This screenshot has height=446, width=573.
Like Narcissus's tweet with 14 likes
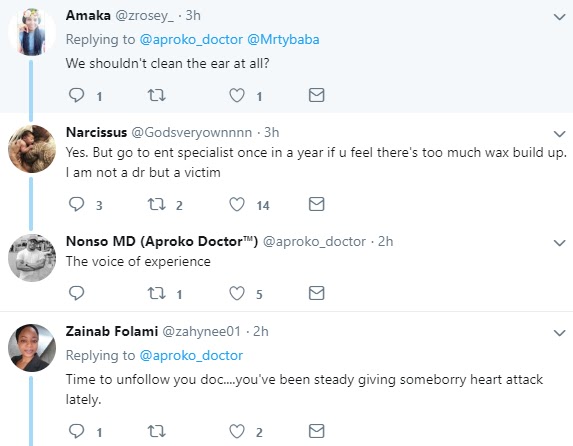236,204
